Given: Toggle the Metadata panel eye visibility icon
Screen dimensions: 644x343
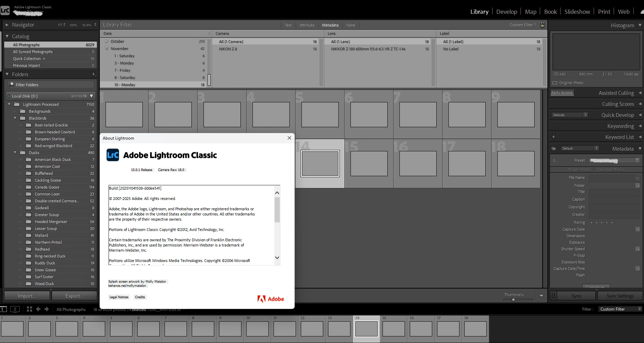Looking at the screenshot, I should (x=554, y=149).
